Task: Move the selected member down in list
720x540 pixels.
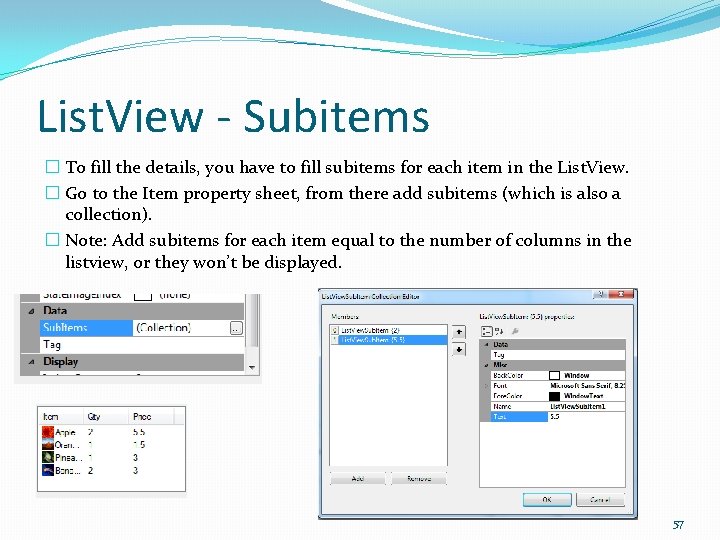Action: pyautogui.click(x=459, y=349)
